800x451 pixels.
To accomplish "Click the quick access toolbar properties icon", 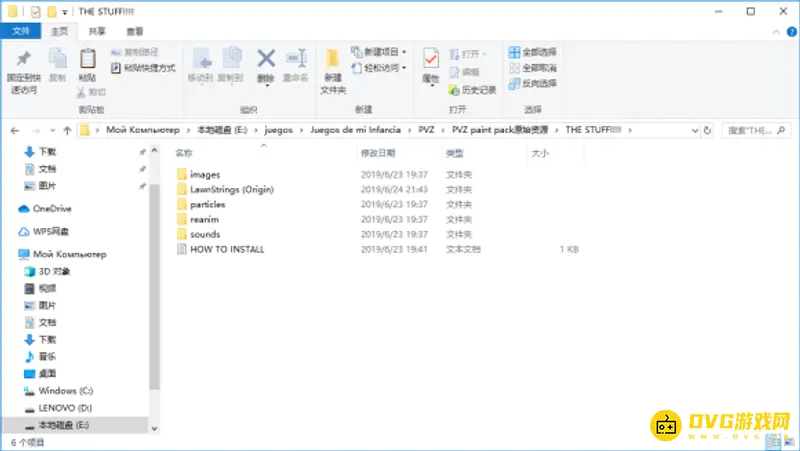I will pos(35,12).
